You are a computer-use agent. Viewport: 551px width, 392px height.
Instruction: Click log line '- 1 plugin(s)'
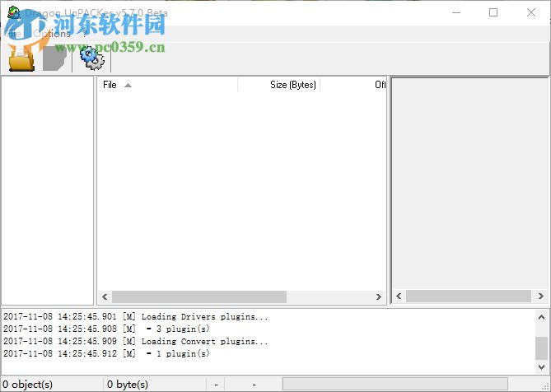[106, 353]
